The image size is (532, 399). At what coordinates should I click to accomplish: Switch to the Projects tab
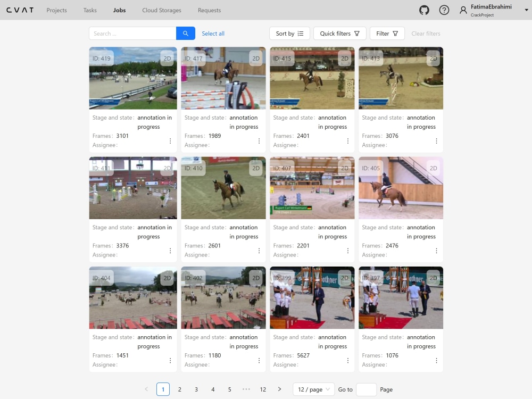(x=57, y=10)
